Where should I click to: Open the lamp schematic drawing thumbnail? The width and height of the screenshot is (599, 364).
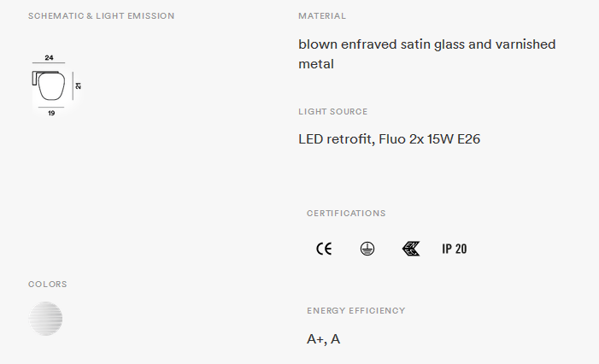point(56,85)
